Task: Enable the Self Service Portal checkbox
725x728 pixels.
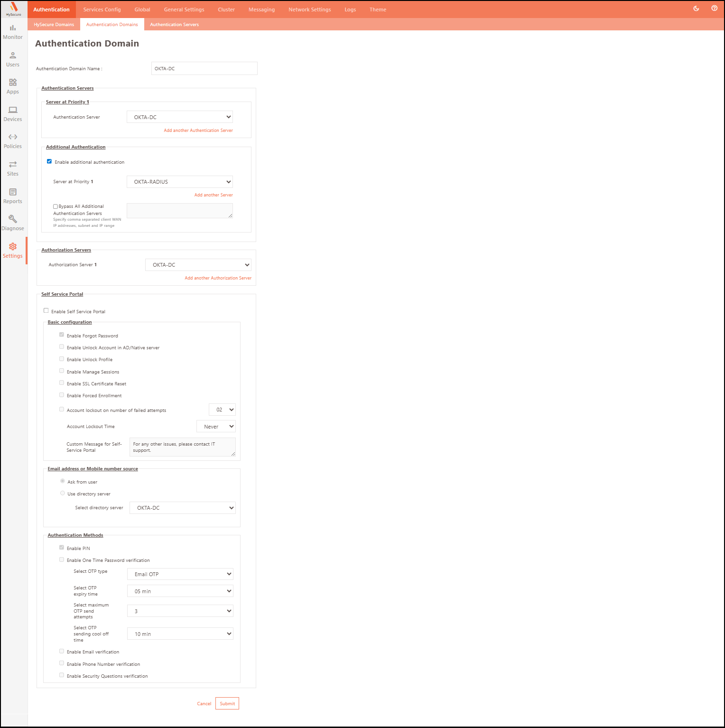Action: 46,311
